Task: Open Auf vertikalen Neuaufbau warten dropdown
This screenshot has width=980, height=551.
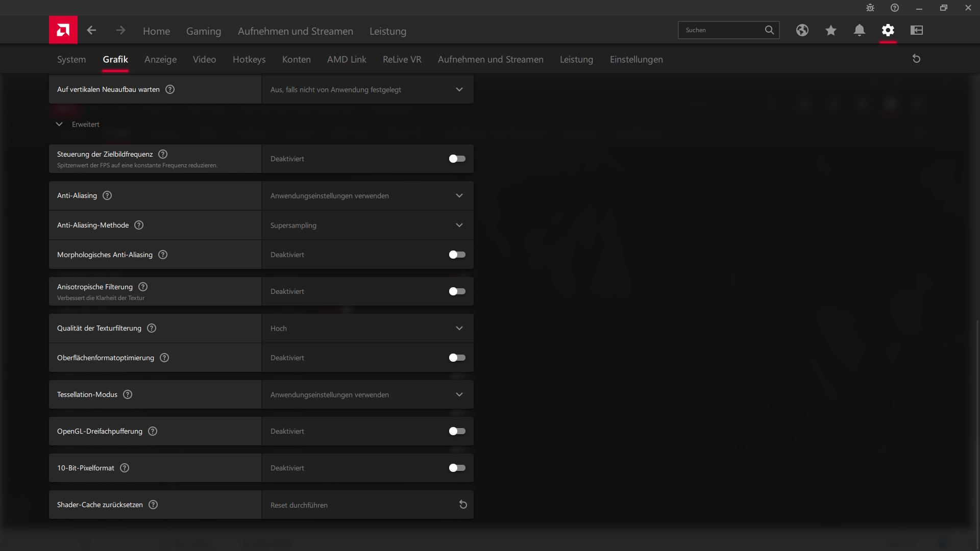Action: coord(367,89)
